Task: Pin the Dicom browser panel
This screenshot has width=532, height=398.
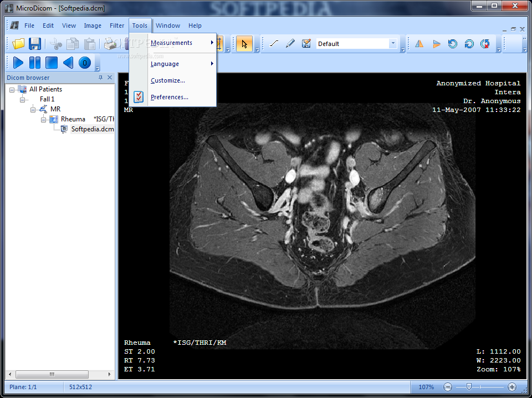Action: (100, 78)
